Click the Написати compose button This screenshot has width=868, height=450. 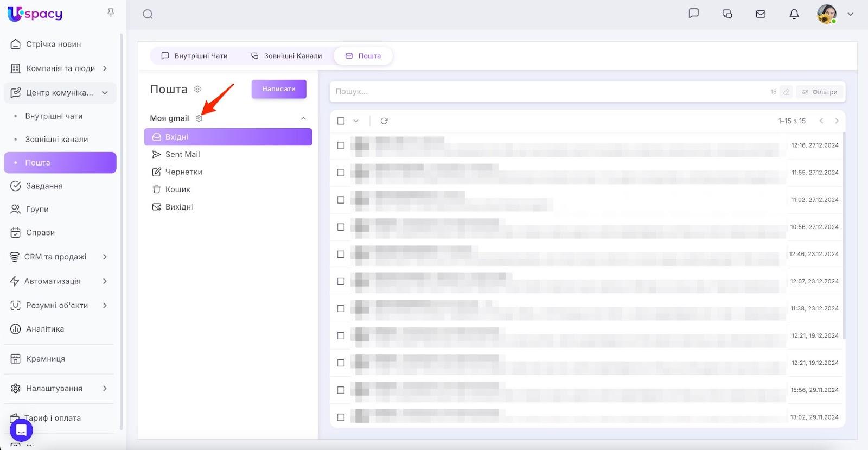point(279,89)
